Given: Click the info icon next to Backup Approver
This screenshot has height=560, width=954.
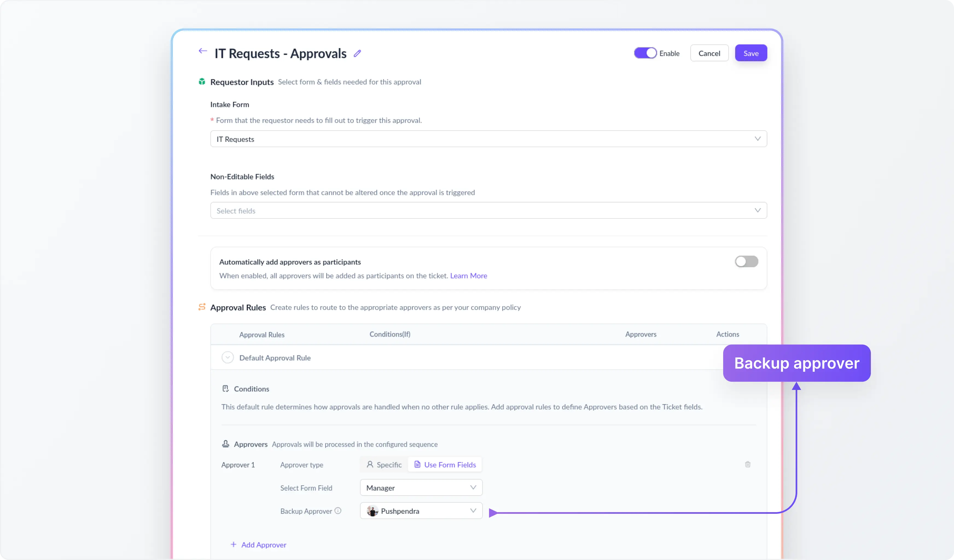Looking at the screenshot, I should 338,511.
